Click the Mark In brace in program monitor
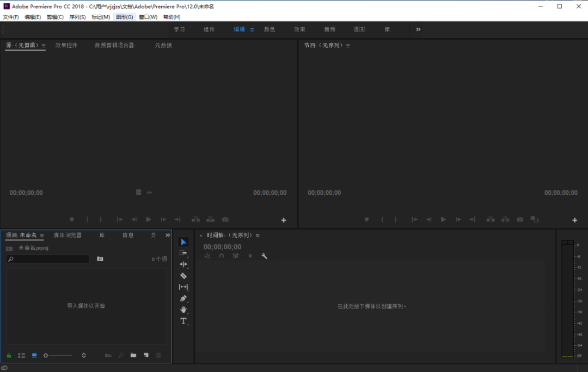 (382, 220)
